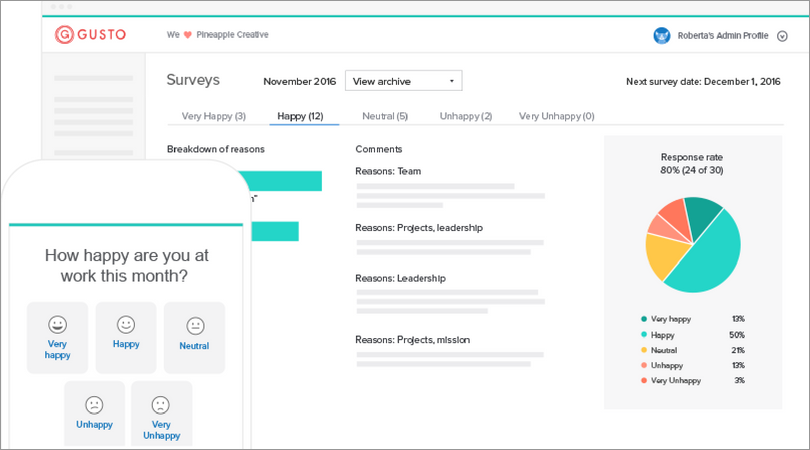Click the Very Unhappy legend dot

click(644, 380)
